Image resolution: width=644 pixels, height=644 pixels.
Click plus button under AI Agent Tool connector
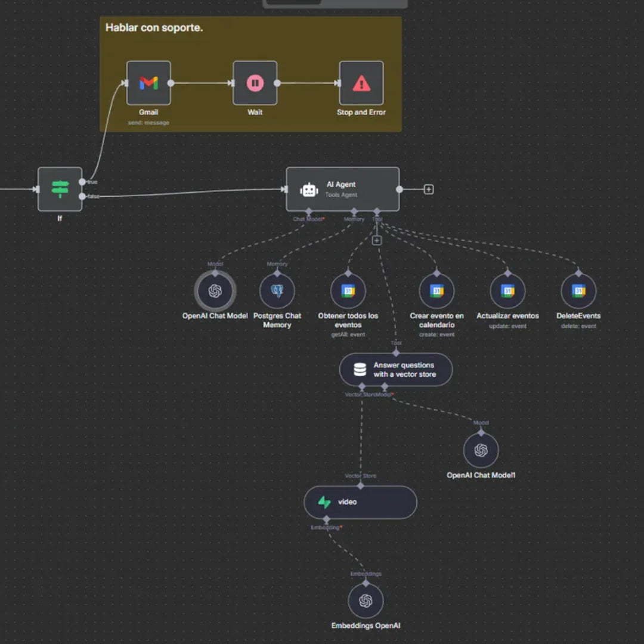(x=377, y=240)
